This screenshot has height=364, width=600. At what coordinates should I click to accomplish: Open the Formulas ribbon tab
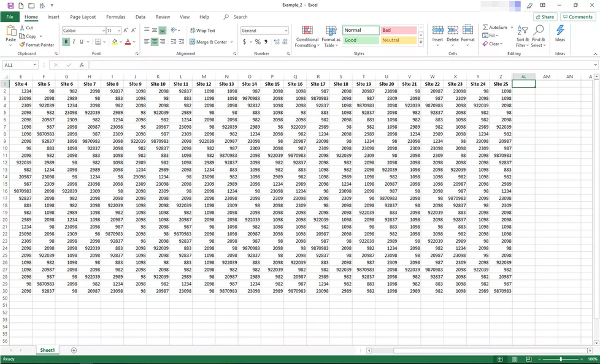(x=115, y=17)
